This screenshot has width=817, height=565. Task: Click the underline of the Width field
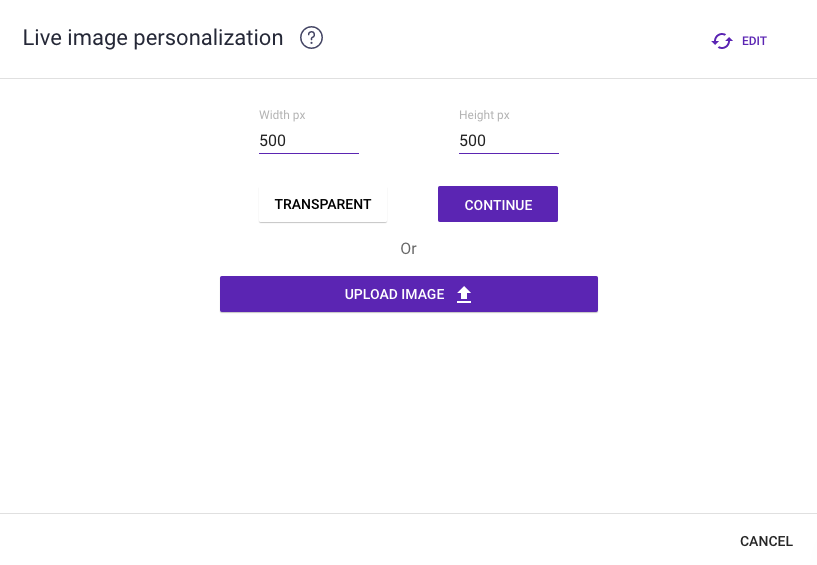[308, 153]
